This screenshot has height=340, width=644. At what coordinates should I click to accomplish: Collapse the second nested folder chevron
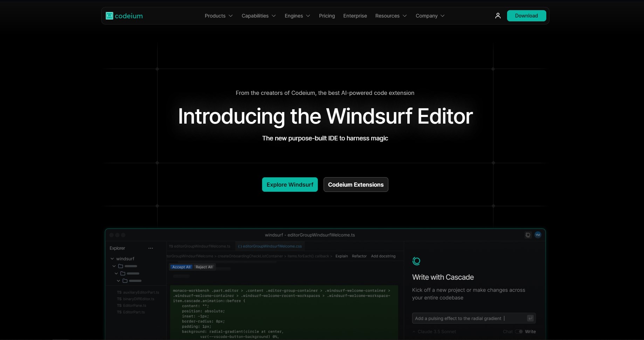click(116, 273)
